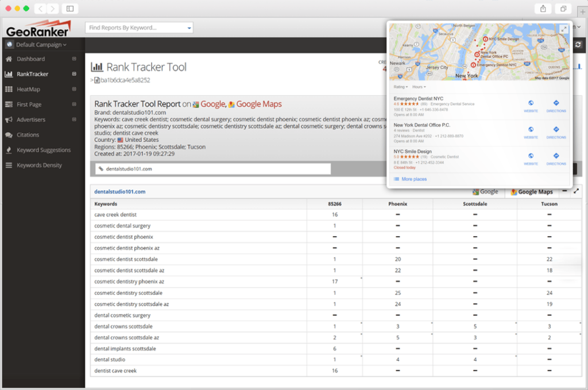The image size is (588, 390).
Task: Open a new browser tab
Action: point(582,12)
